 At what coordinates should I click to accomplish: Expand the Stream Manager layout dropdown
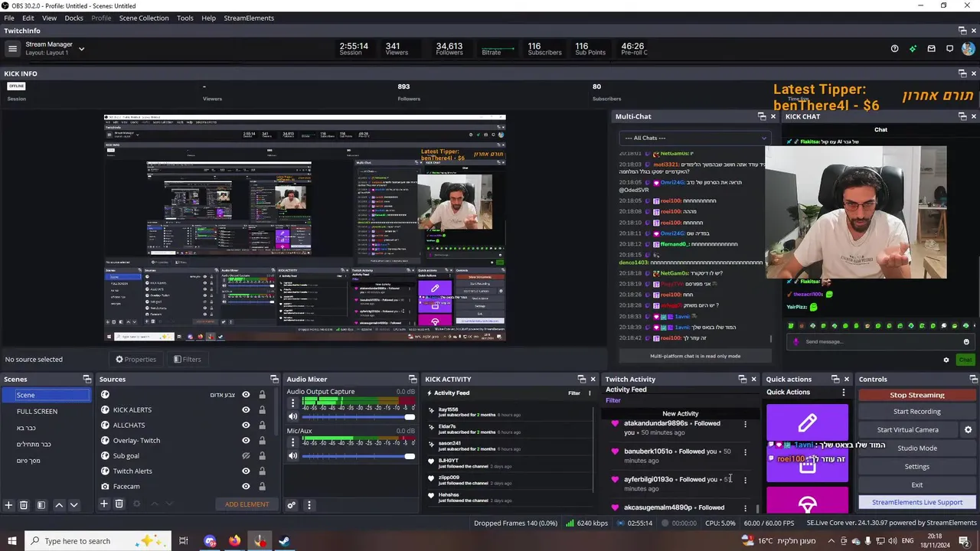81,49
